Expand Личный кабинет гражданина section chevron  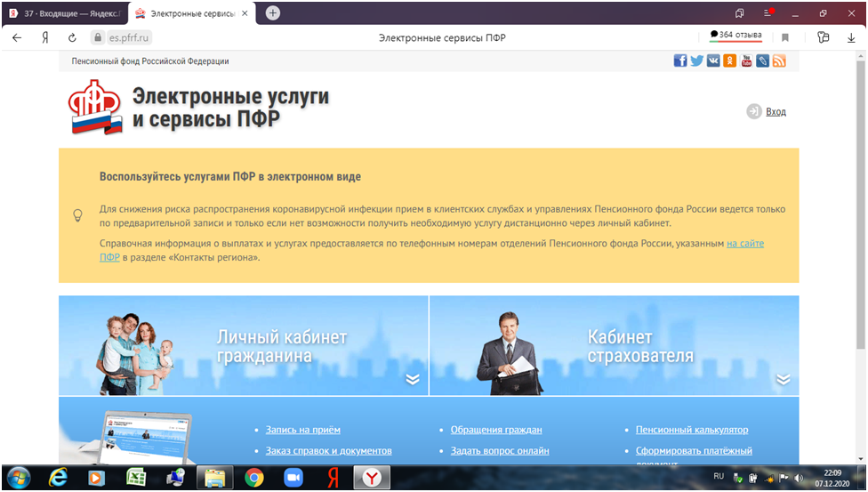point(413,379)
